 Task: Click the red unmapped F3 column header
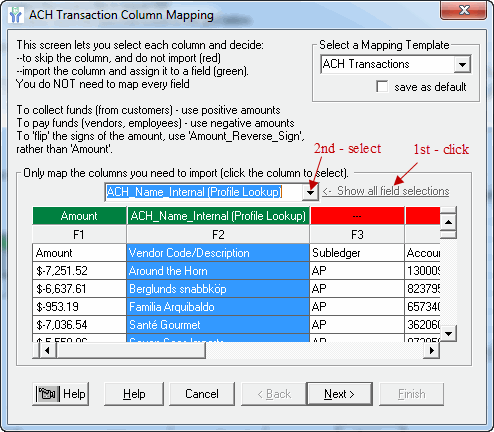(357, 216)
